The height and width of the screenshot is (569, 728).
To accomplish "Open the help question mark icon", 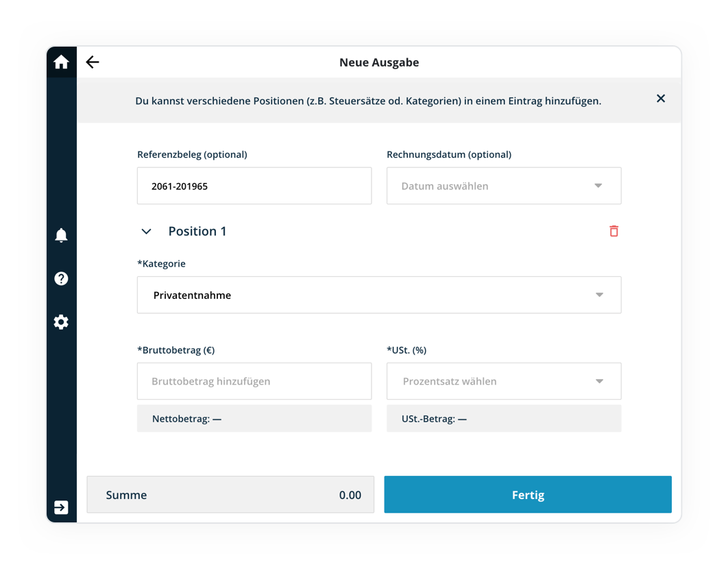I will (x=61, y=278).
